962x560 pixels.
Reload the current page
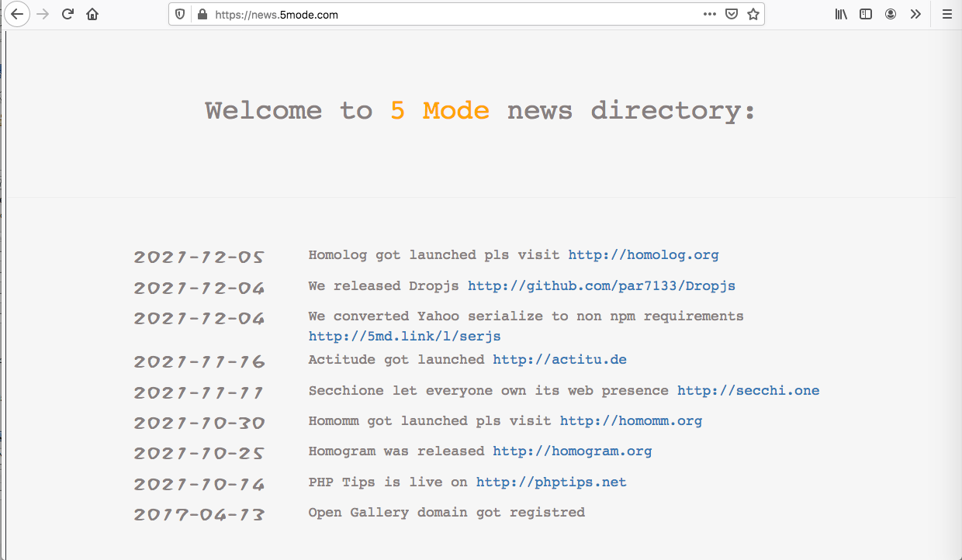pos(67,14)
